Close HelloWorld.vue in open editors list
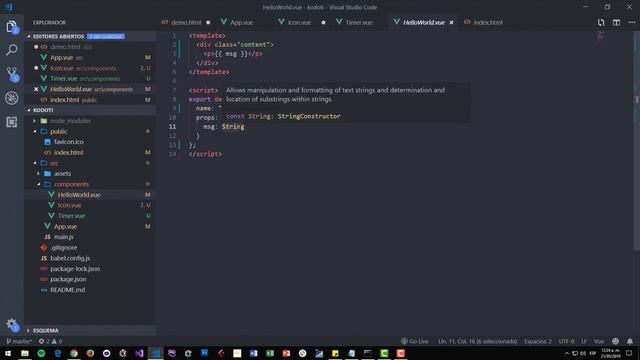Viewport: 640px width, 360px height. tap(36, 89)
